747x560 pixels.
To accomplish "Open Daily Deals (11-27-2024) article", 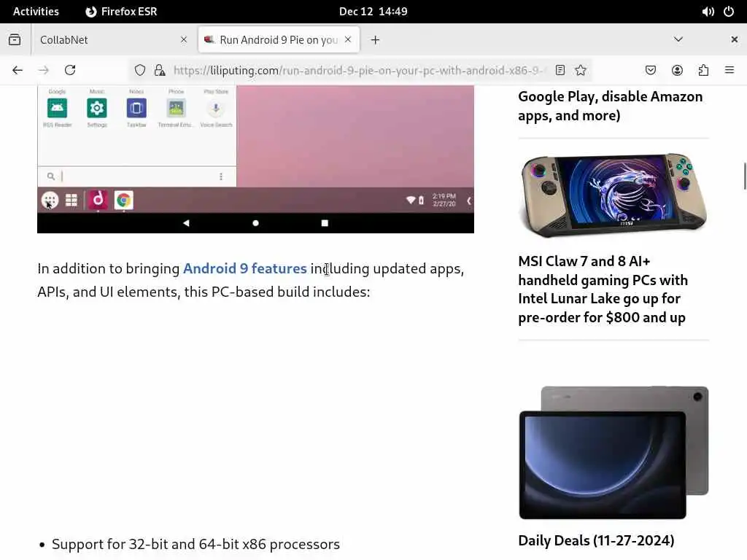I will coord(597,540).
